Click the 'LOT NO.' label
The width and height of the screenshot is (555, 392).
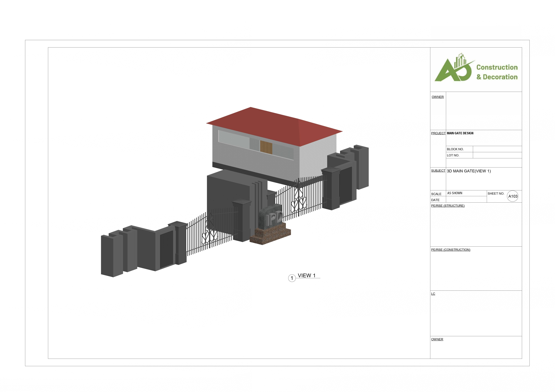[x=453, y=155]
